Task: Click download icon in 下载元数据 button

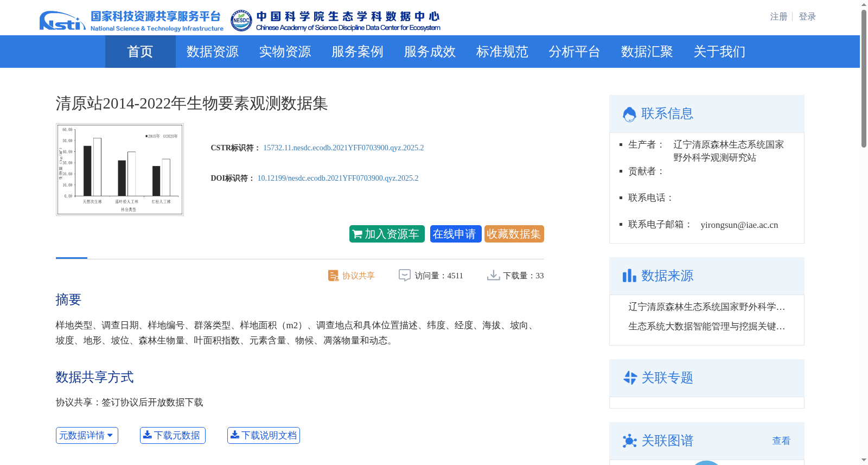Action: [x=147, y=435]
